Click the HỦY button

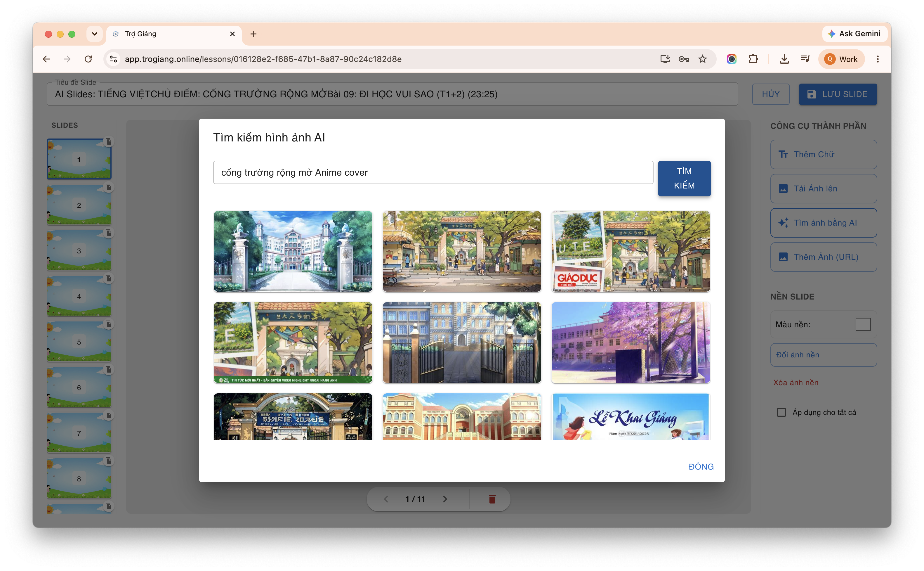(770, 94)
